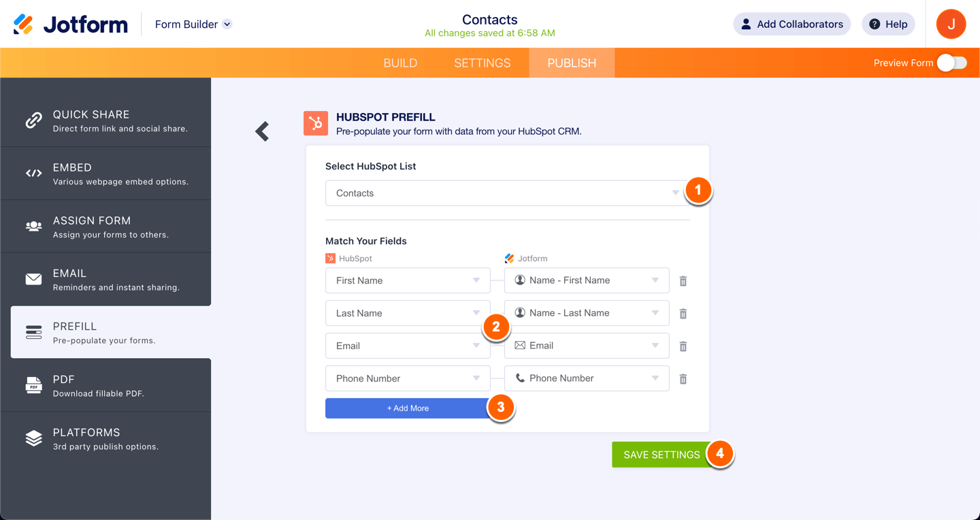The width and height of the screenshot is (980, 520).
Task: Switch to the Build tab
Action: point(400,63)
